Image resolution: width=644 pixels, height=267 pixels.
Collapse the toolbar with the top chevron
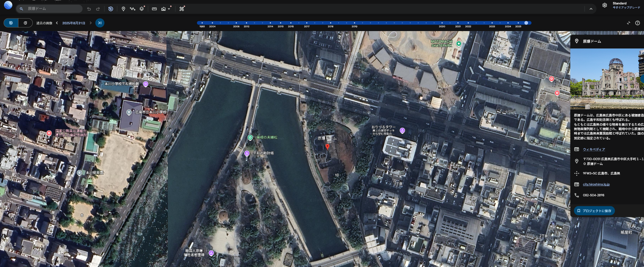pos(591,9)
